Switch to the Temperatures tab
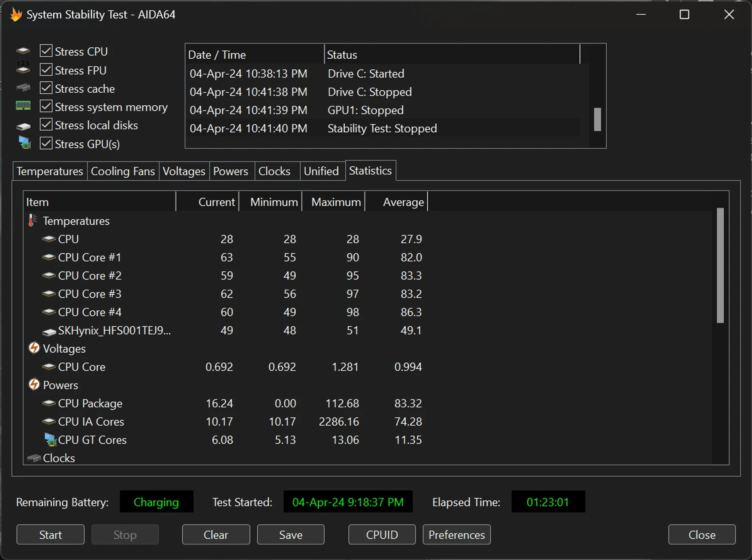Screen dimensions: 752x560 click(50, 171)
